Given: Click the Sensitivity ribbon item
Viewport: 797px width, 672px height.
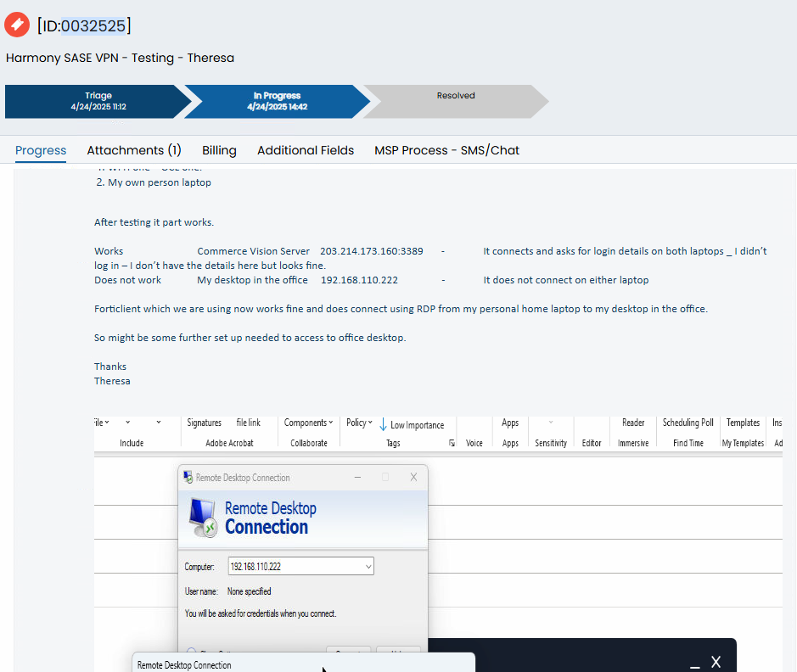Looking at the screenshot, I should [551, 443].
